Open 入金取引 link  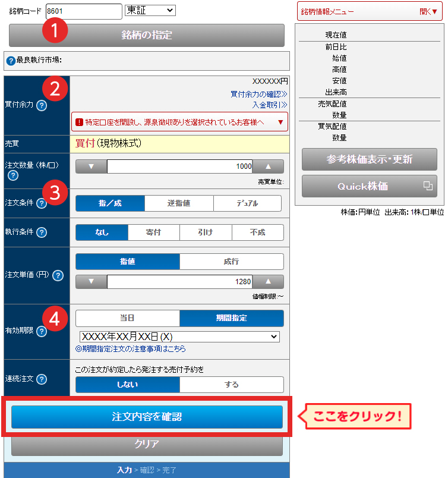[x=270, y=105]
